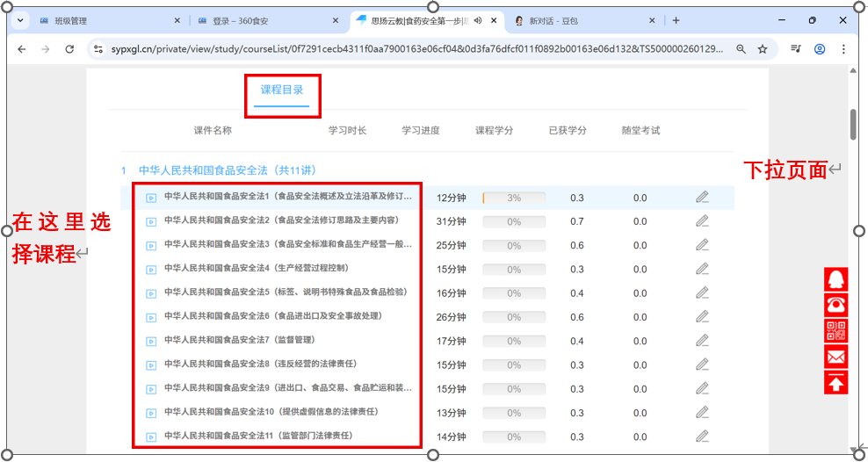Open the browser zoom magnifier icon

coord(741,50)
